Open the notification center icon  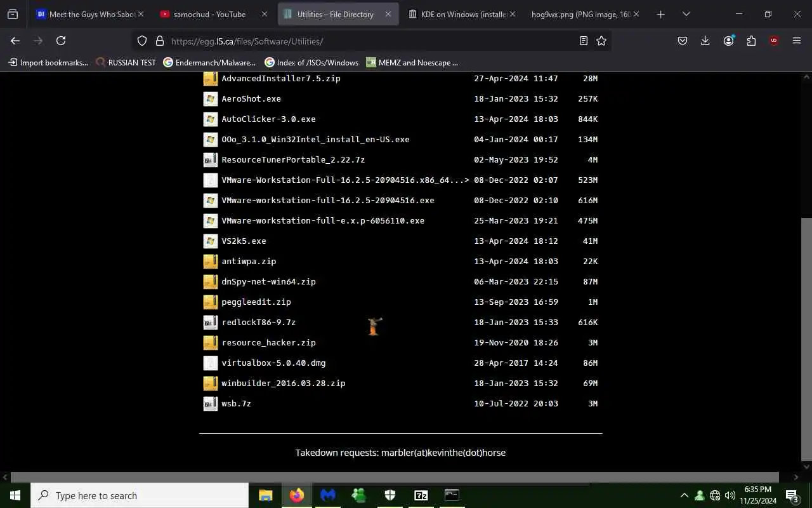point(792,495)
